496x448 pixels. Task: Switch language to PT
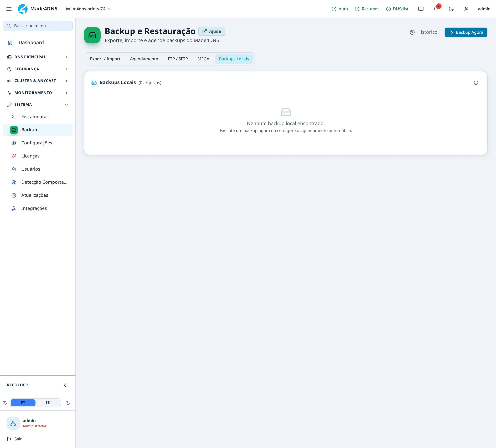(23, 403)
